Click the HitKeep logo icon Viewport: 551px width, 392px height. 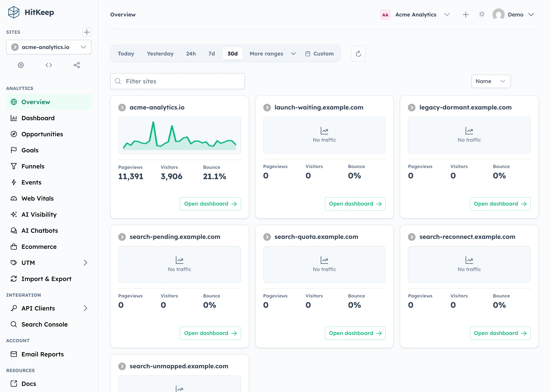(14, 12)
